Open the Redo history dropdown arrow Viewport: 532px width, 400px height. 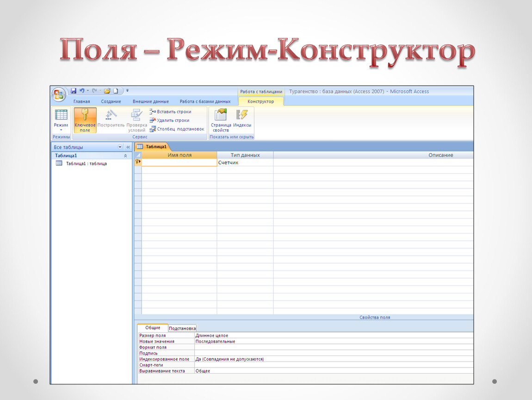[100, 91]
